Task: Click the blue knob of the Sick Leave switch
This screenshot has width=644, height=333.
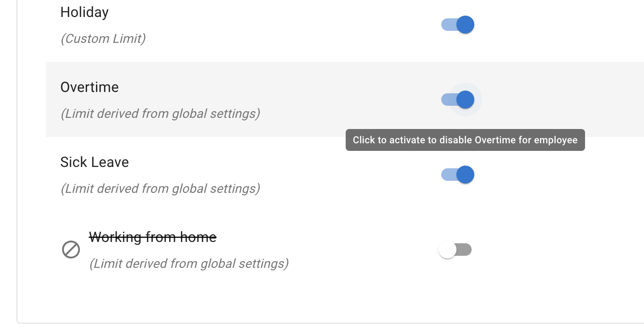Action: click(465, 175)
